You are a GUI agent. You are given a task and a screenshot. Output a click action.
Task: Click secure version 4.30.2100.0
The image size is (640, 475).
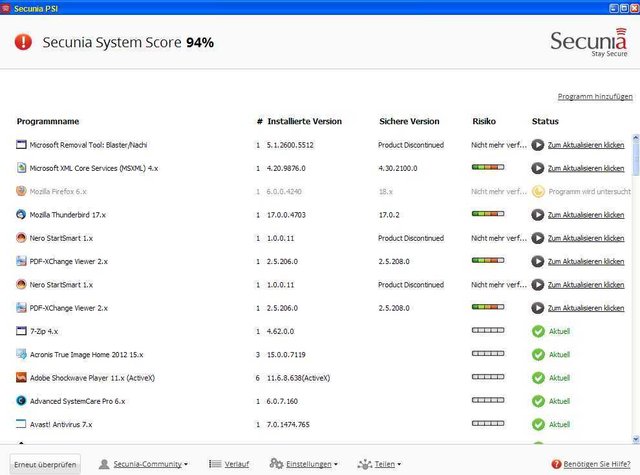pyautogui.click(x=398, y=168)
